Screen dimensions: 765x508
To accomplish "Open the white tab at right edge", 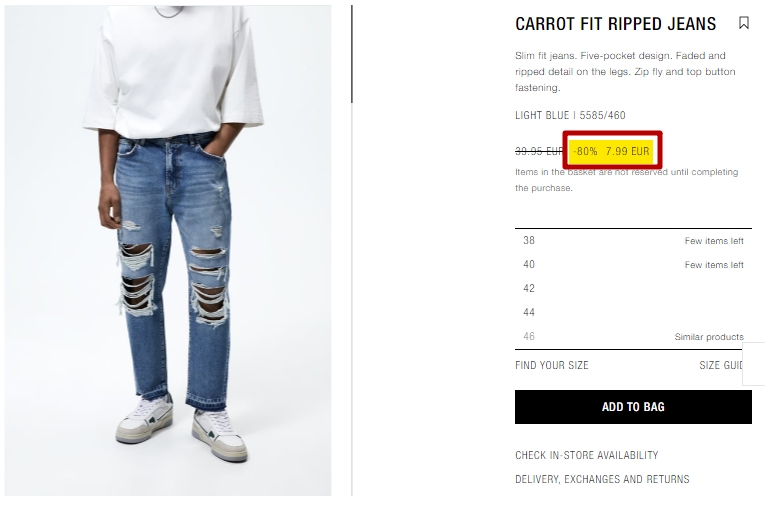I will coord(753,364).
